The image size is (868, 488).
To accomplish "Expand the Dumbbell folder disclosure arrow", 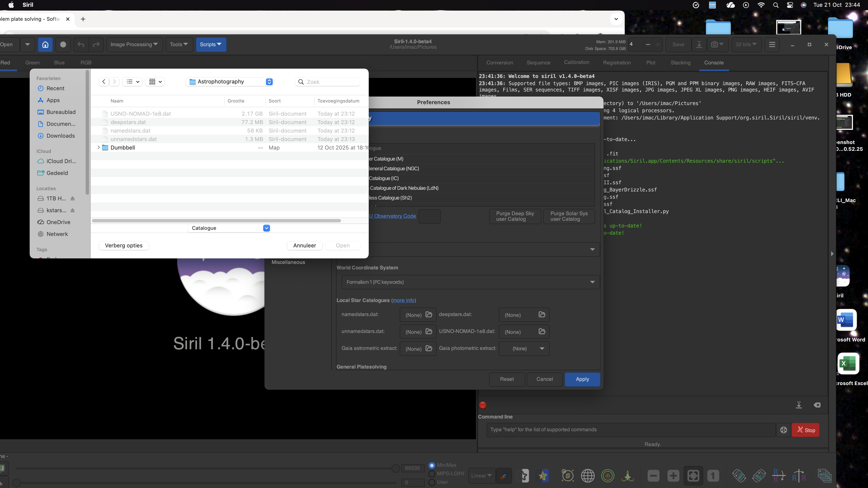I will pos(98,147).
